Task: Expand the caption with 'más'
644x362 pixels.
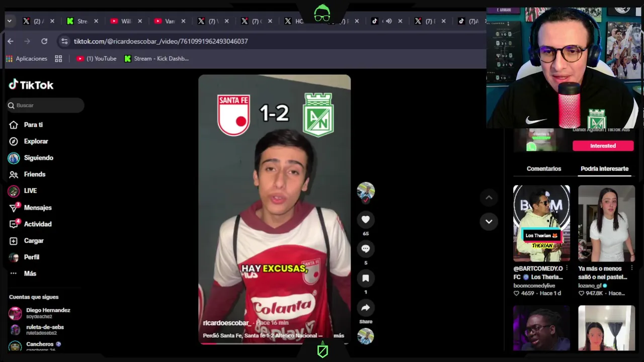Action: point(339,335)
